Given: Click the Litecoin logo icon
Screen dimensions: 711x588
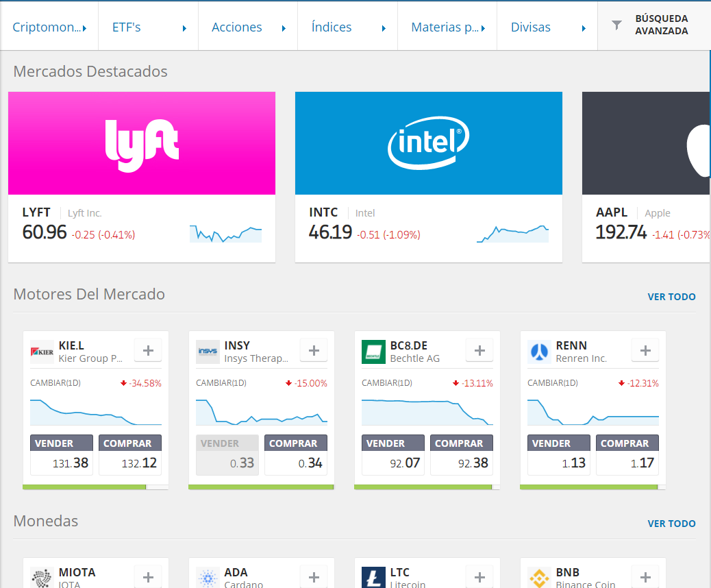Looking at the screenshot, I should point(373,578).
